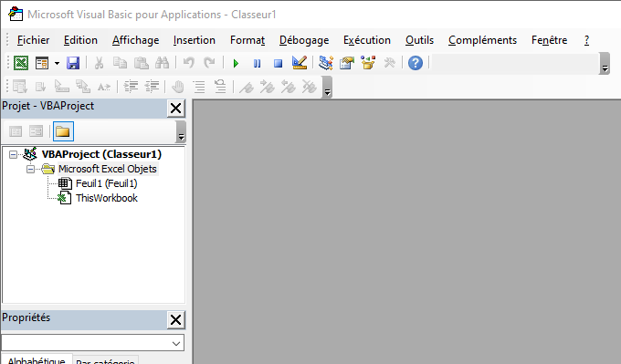Viewport: 621px width, 364px height.
Task: Open Find with binoculars icon
Action: [x=162, y=63]
